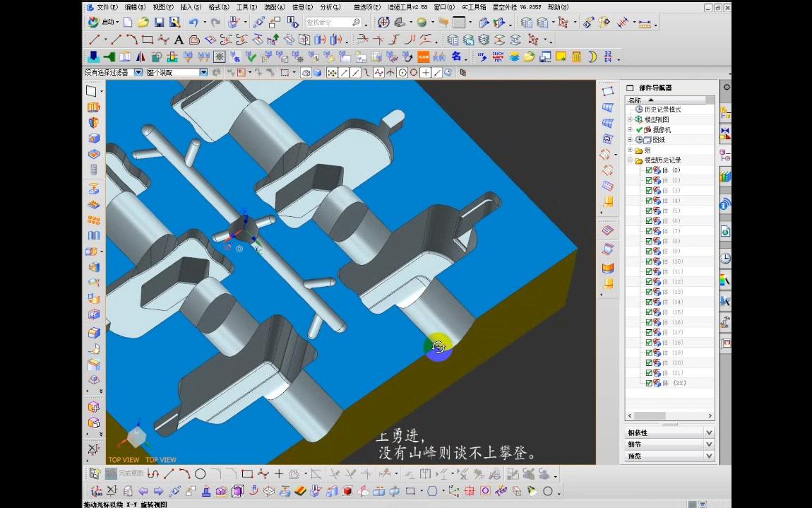Click the New file icon
The width and height of the screenshot is (812, 508).
pyautogui.click(x=128, y=23)
